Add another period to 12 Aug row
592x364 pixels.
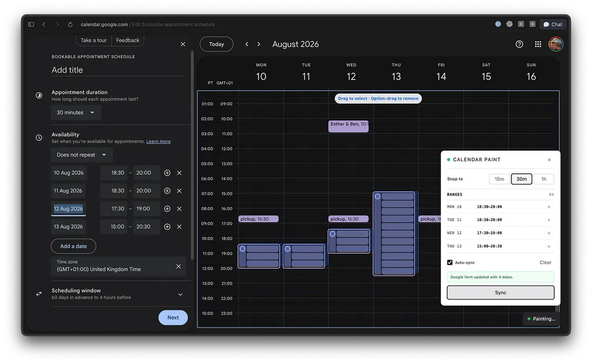167,209
